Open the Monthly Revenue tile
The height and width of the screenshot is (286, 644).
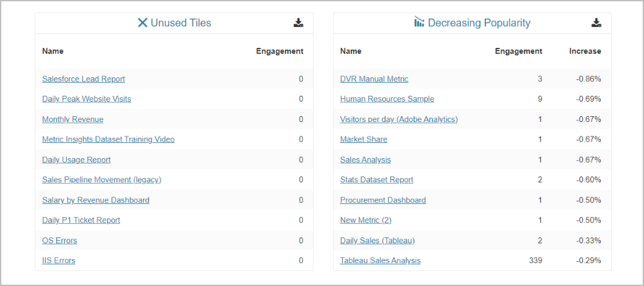(73, 119)
